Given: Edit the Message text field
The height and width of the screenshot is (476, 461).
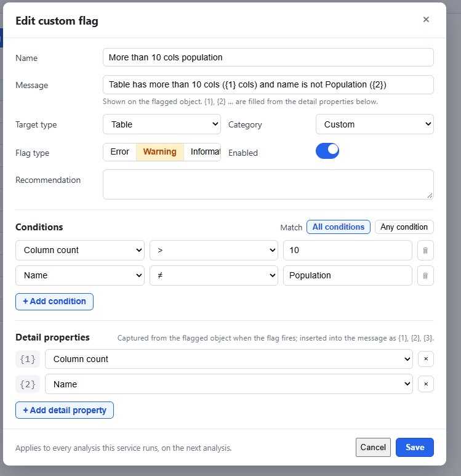Looking at the screenshot, I should point(268,85).
